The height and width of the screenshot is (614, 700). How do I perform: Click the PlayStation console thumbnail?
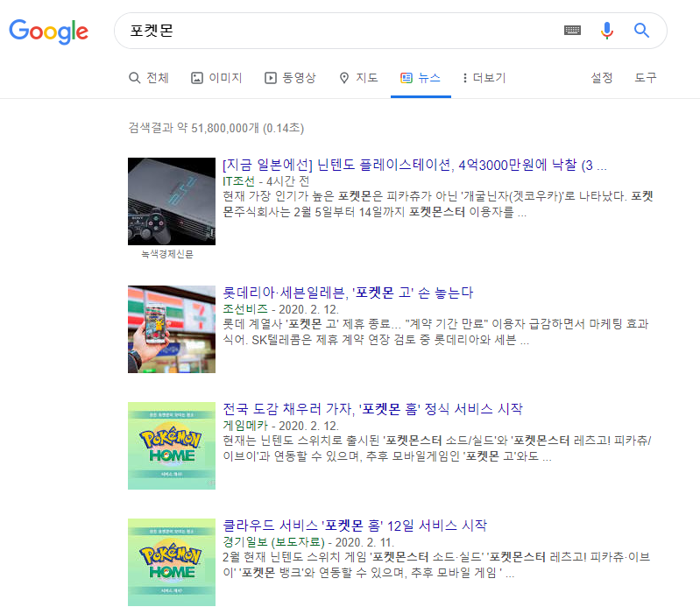click(x=172, y=201)
